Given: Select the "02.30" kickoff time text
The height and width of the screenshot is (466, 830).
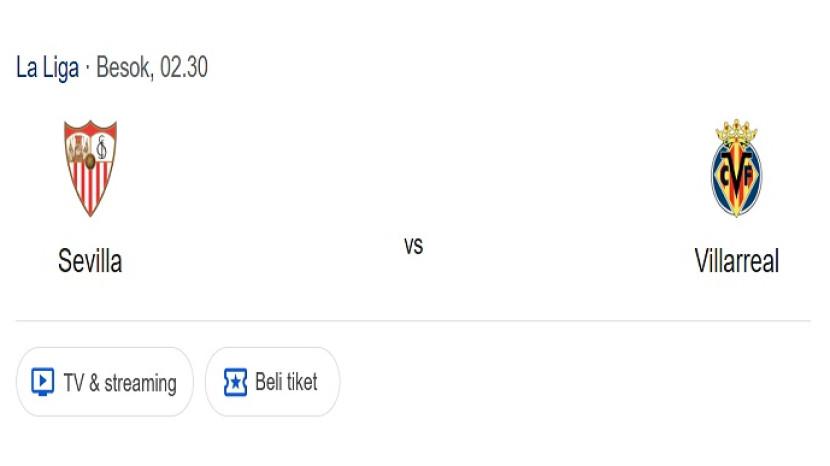Looking at the screenshot, I should coord(184,68).
